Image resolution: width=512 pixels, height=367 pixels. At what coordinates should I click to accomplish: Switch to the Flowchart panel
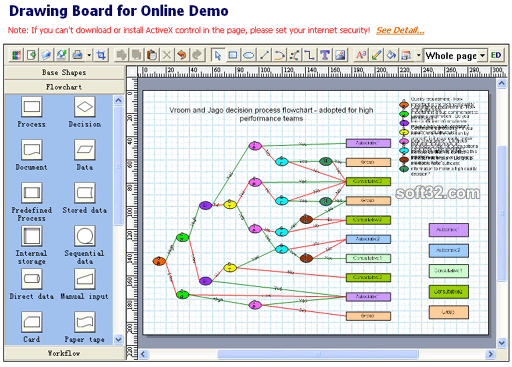tap(64, 87)
